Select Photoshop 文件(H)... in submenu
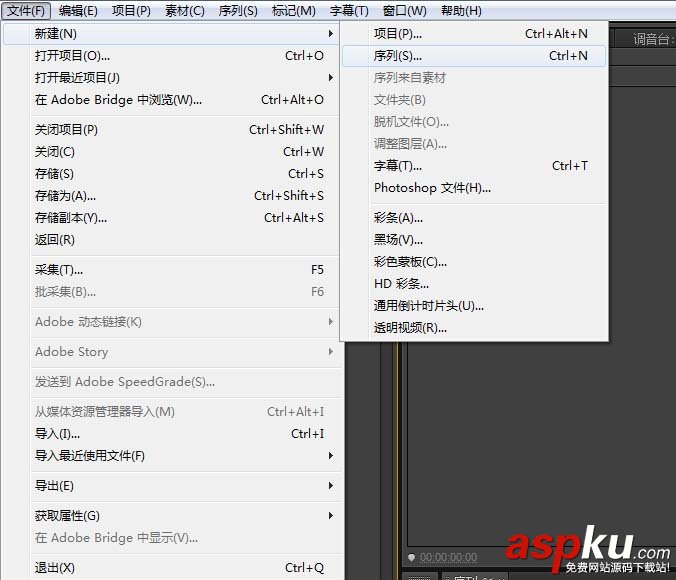Screen dimensions: 676x580 click(474, 188)
